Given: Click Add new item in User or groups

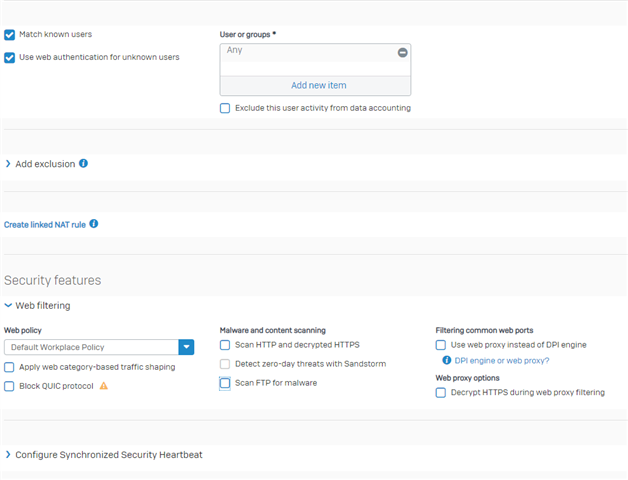Looking at the screenshot, I should [x=318, y=85].
